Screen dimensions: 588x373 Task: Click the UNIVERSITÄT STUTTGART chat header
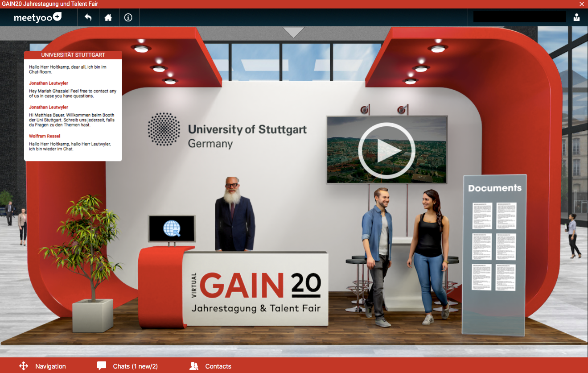click(73, 55)
